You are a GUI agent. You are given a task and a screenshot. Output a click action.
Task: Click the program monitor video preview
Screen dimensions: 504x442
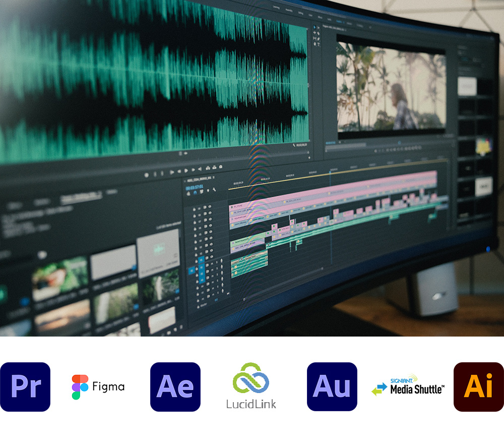coord(391,88)
